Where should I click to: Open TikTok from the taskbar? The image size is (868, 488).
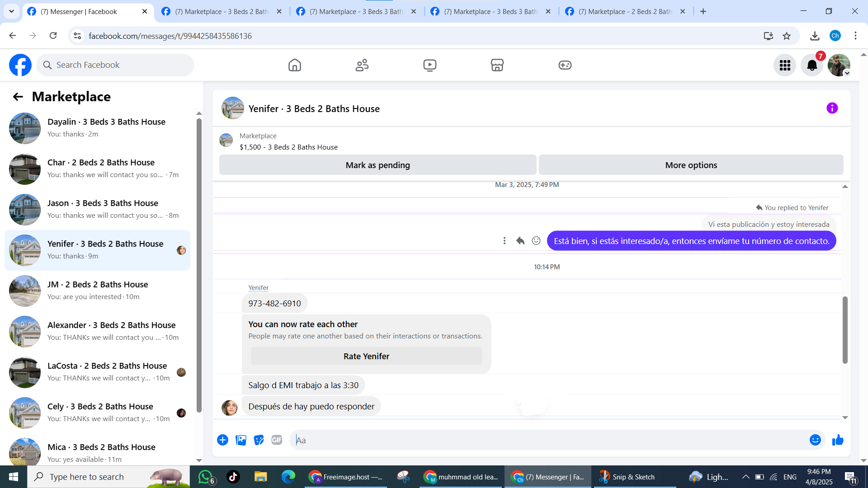tap(233, 477)
